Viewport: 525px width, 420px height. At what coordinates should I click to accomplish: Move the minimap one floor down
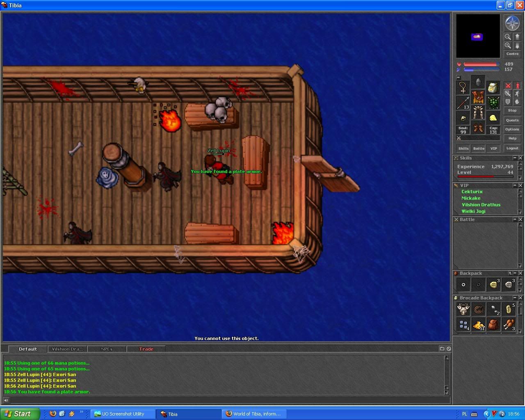517,46
